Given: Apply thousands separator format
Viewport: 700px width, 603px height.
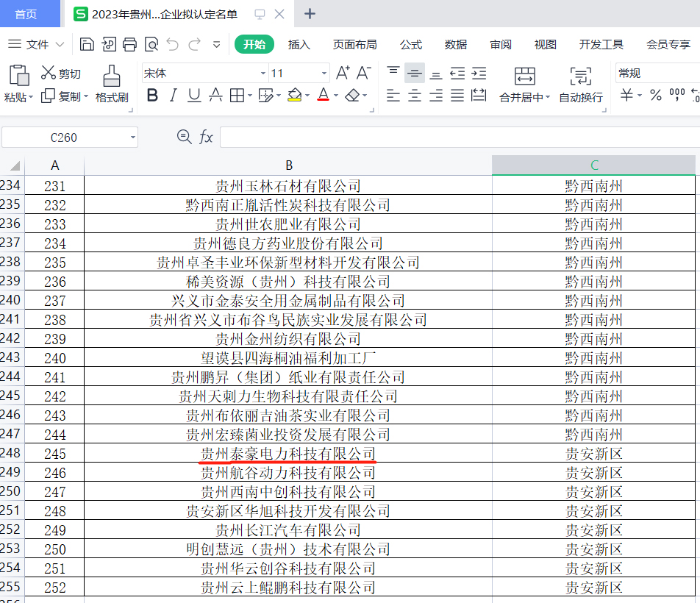Looking at the screenshot, I should pyautogui.click(x=676, y=94).
